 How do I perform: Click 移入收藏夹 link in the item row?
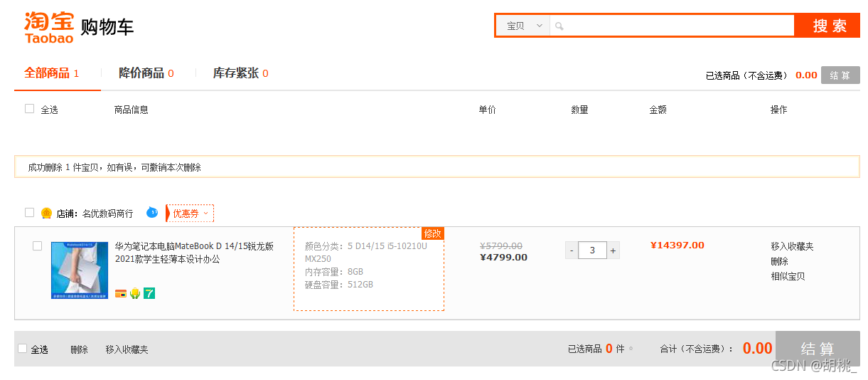792,246
